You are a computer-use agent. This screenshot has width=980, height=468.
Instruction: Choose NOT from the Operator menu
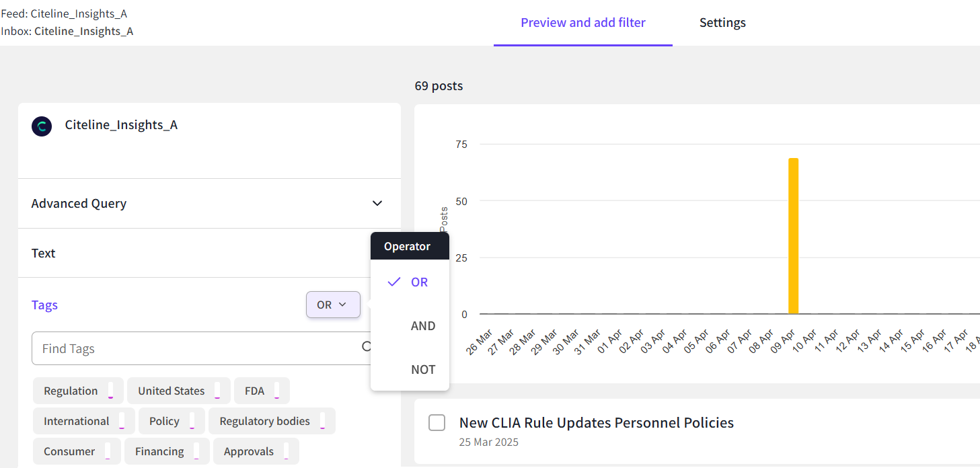423,370
